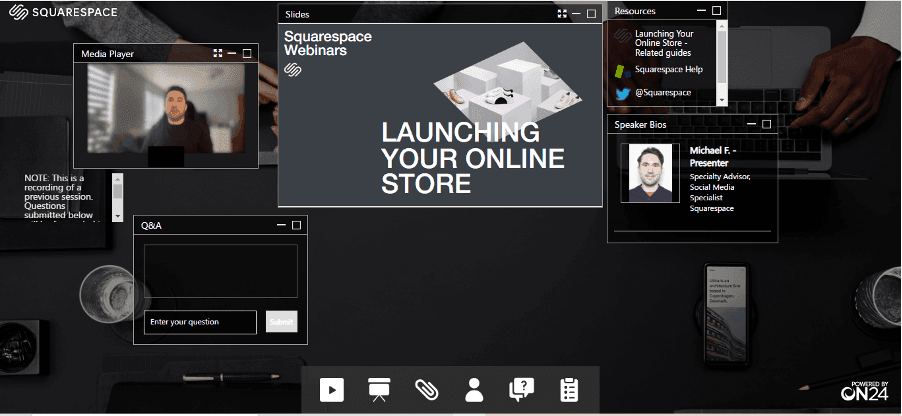This screenshot has height=416, width=902.
Task: Click the Resources window title
Action: point(635,11)
